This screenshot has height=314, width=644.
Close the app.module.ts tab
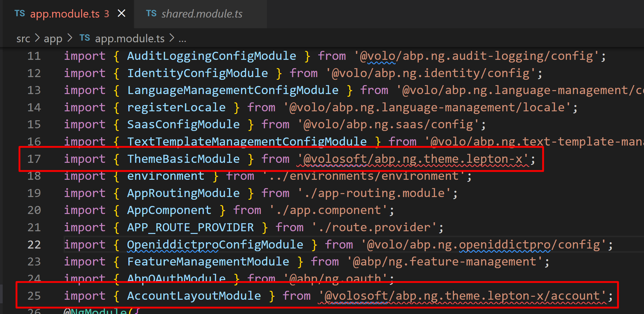coord(121,13)
